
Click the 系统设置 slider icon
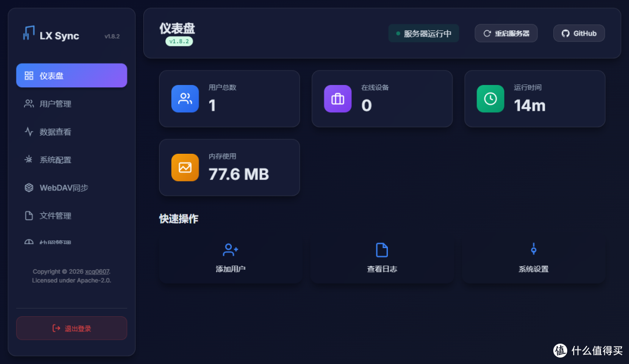click(x=533, y=249)
